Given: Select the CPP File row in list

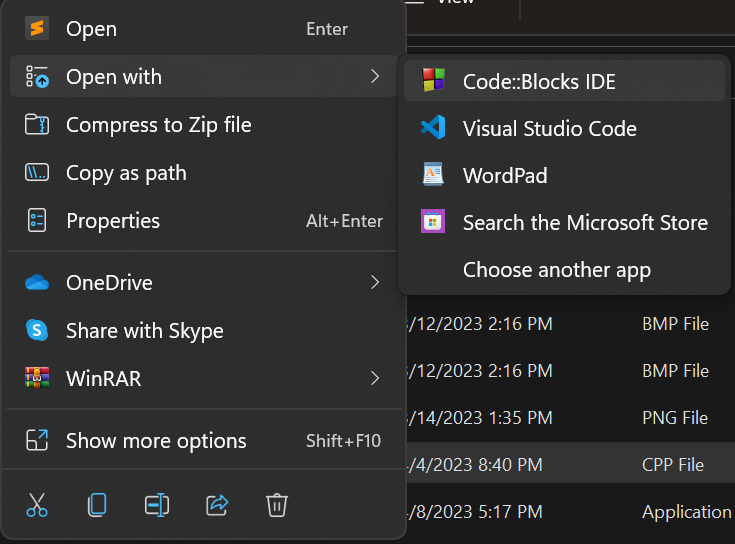Looking at the screenshot, I should coord(672,465).
